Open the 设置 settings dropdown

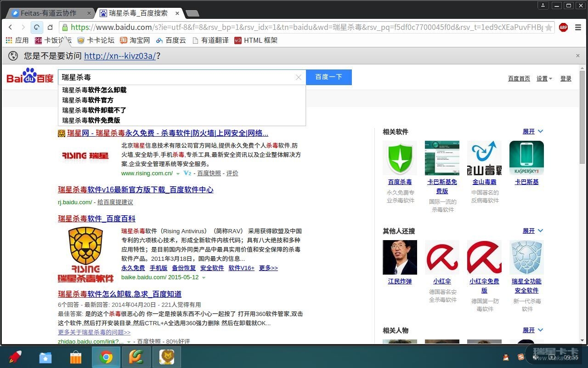click(x=544, y=79)
